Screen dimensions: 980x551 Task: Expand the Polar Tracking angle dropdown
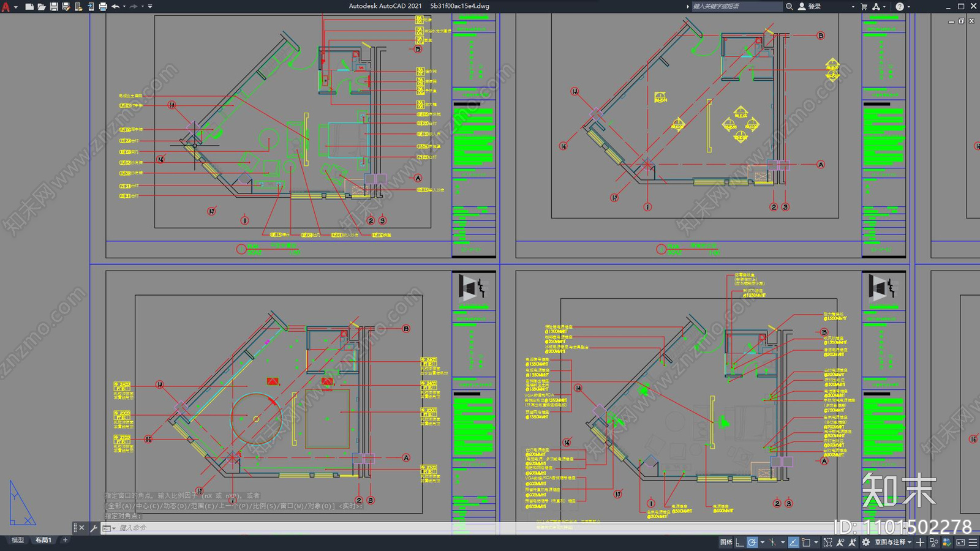(x=762, y=542)
